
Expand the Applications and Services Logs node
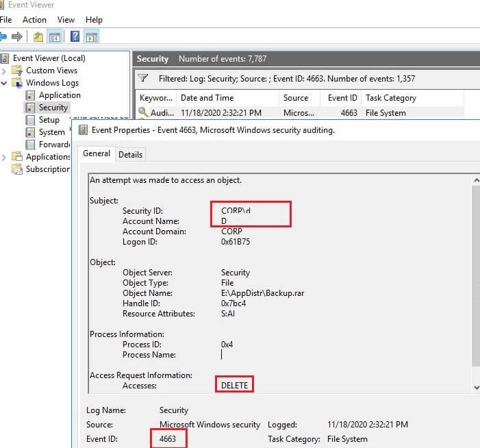[x=3, y=158]
